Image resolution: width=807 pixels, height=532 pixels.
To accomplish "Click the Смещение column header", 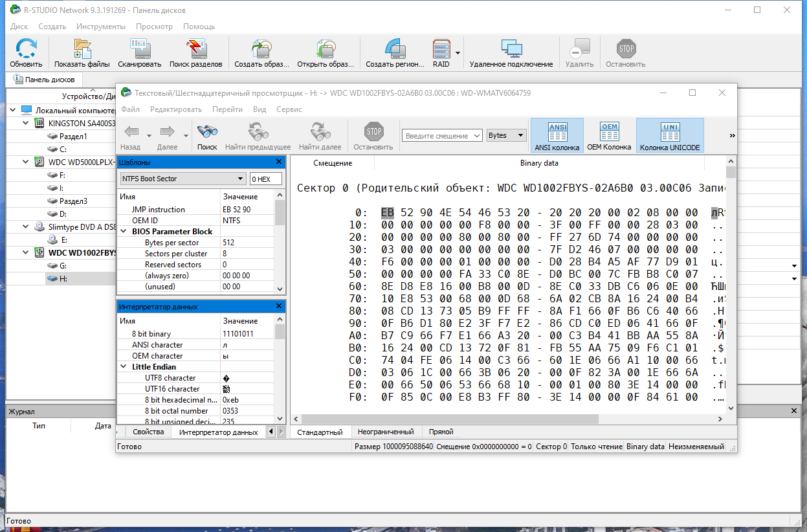I will point(333,163).
